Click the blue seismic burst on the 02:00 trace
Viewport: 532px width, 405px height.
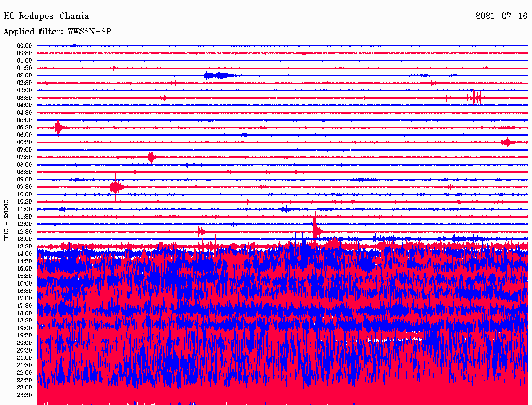coord(220,75)
